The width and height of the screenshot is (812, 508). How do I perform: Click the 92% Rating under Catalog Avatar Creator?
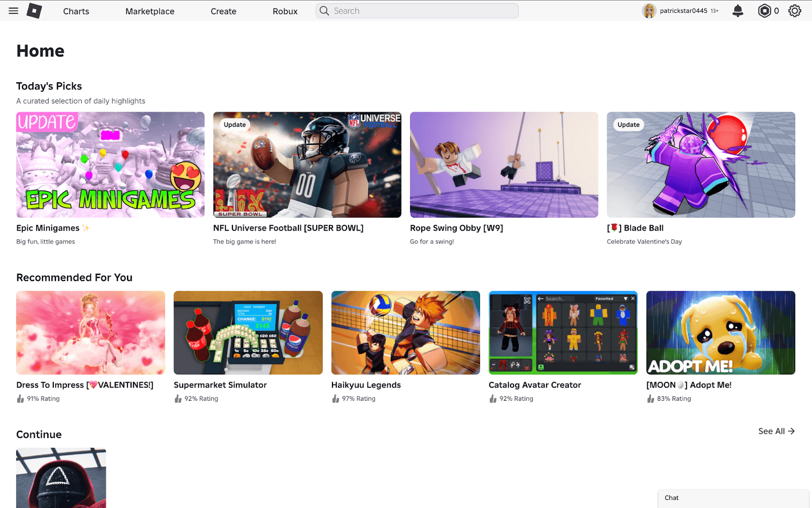(x=517, y=399)
